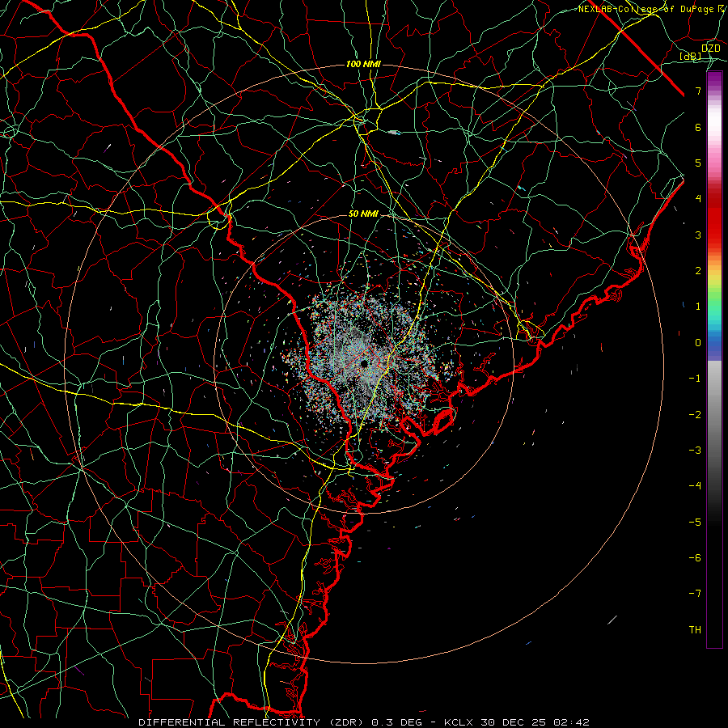
Task: Click the TH label below the colorbar
Action: [x=695, y=629]
